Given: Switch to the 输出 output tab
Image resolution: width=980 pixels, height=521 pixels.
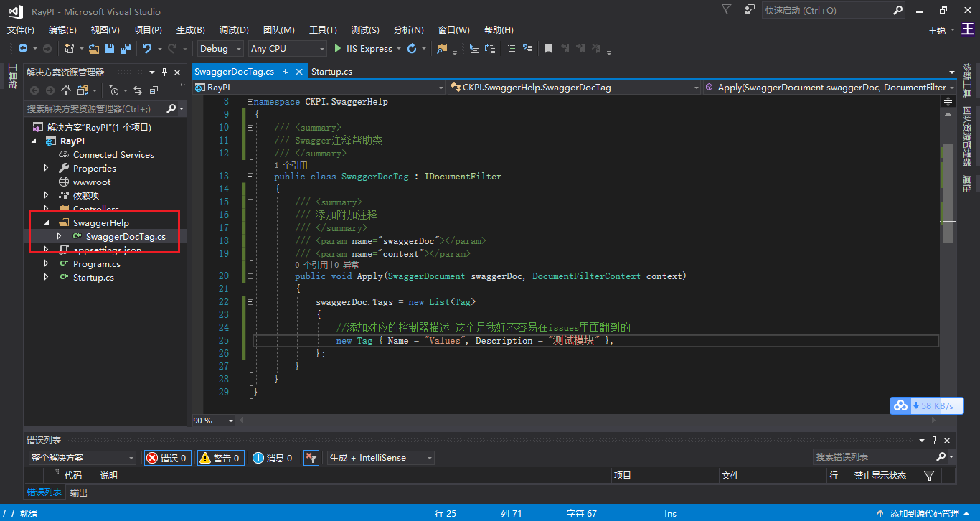Looking at the screenshot, I should pyautogui.click(x=79, y=493).
